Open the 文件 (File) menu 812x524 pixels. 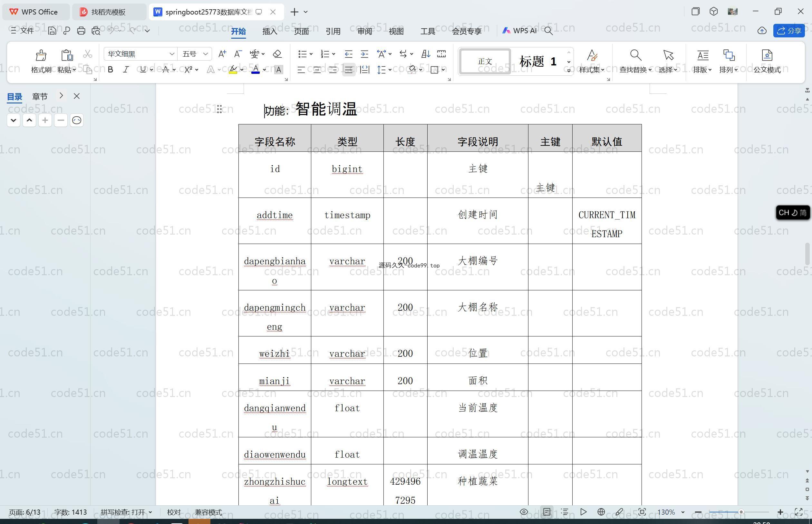tap(23, 31)
